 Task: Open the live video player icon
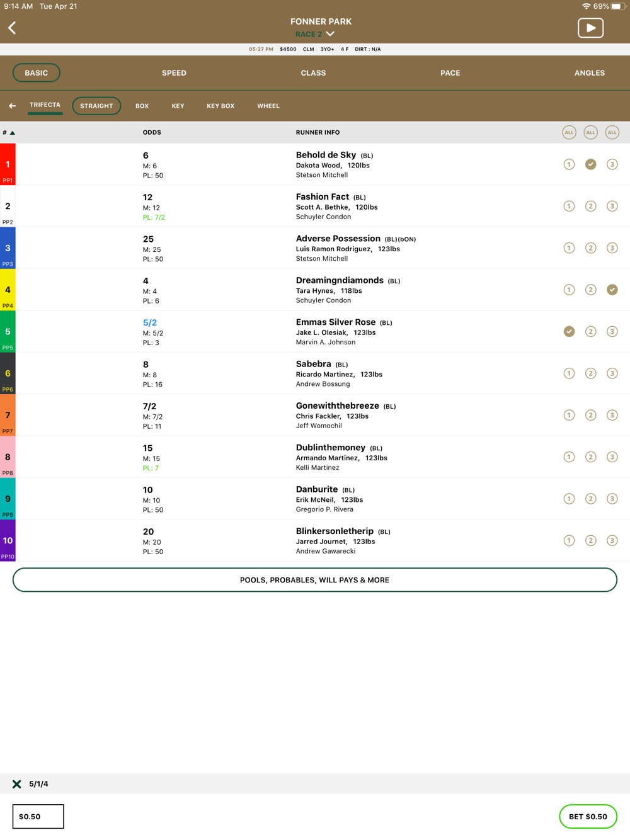coord(590,28)
